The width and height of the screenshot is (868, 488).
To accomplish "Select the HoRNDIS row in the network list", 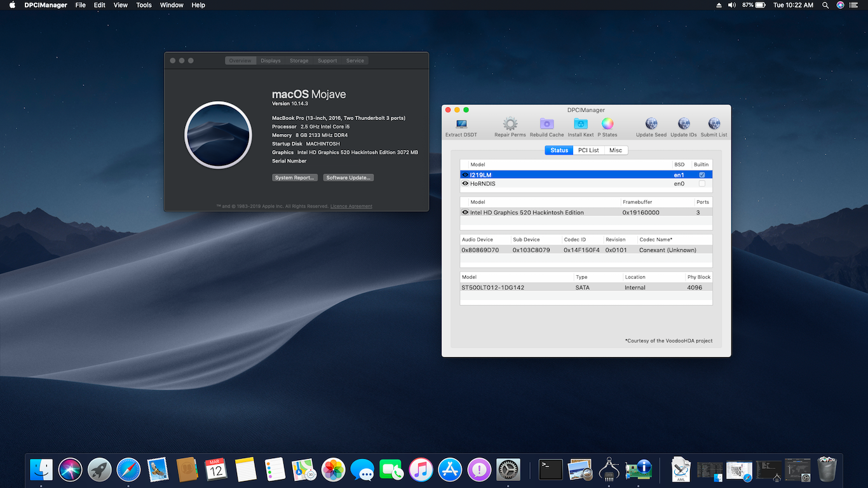I will [540, 184].
